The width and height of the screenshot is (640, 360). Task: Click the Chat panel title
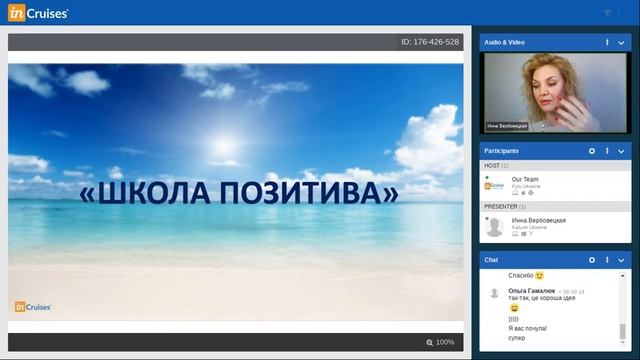491,260
